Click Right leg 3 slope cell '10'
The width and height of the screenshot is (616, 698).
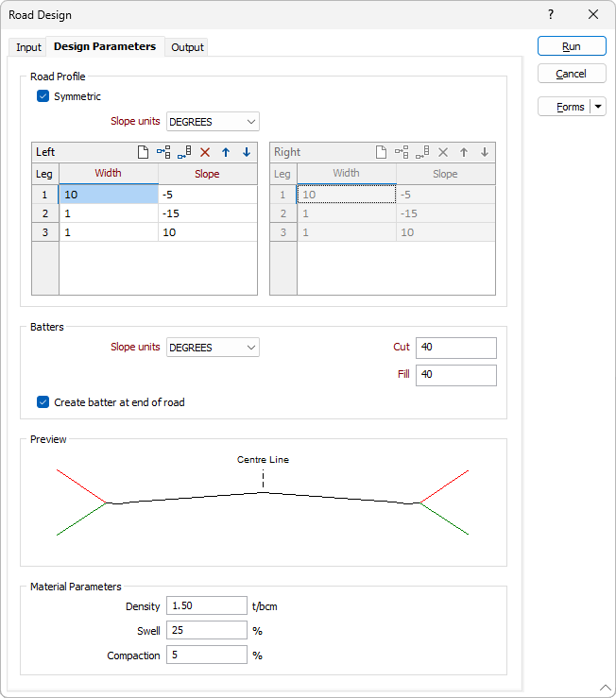(446, 232)
